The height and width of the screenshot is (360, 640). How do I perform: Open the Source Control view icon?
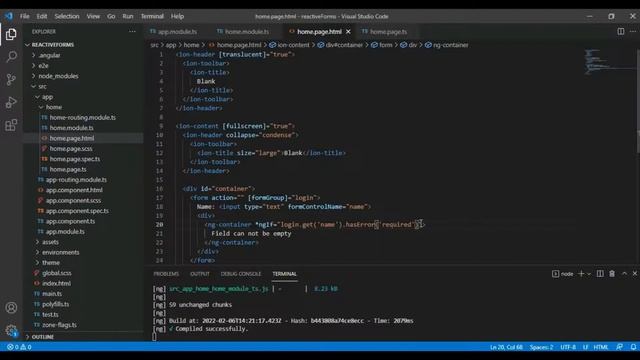11,79
